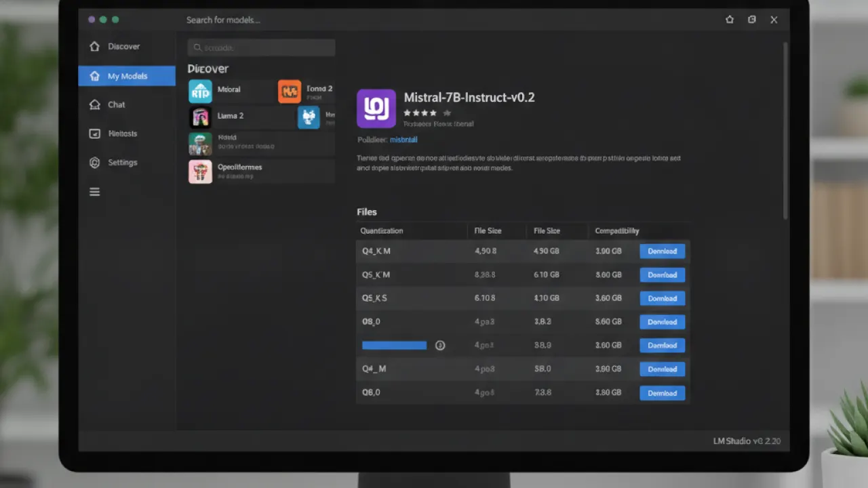
Task: Click the Mistral-7B-Instruct-v0.2 title
Action: (469, 98)
